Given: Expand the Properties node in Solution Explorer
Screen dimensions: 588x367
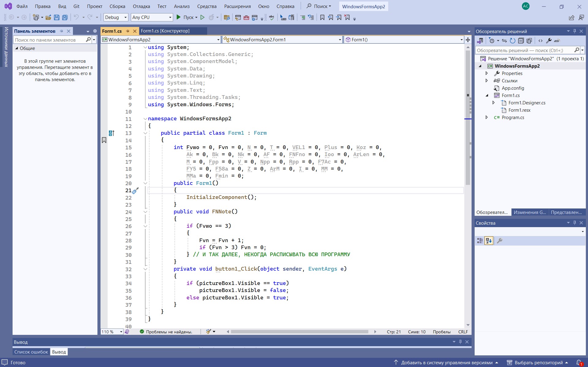Looking at the screenshot, I should click(x=487, y=73).
